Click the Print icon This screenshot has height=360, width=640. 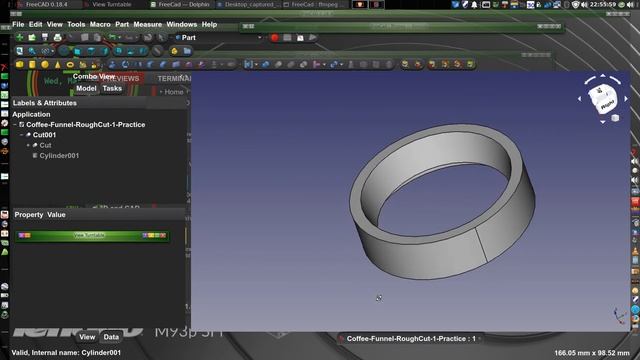click(58, 38)
